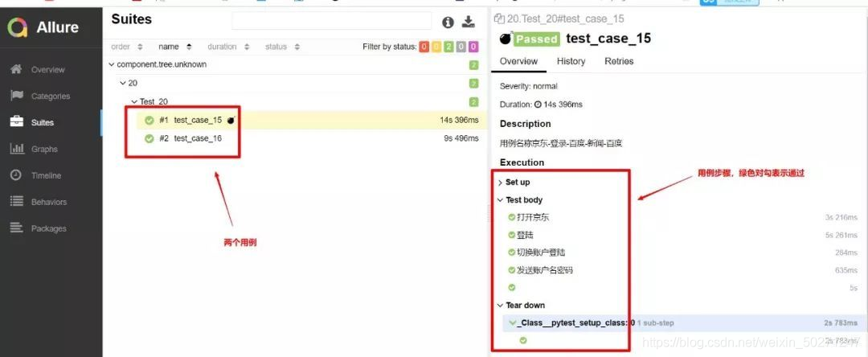Select the Suites briefcase icon
The width and height of the screenshot is (868, 357).
tap(17, 121)
